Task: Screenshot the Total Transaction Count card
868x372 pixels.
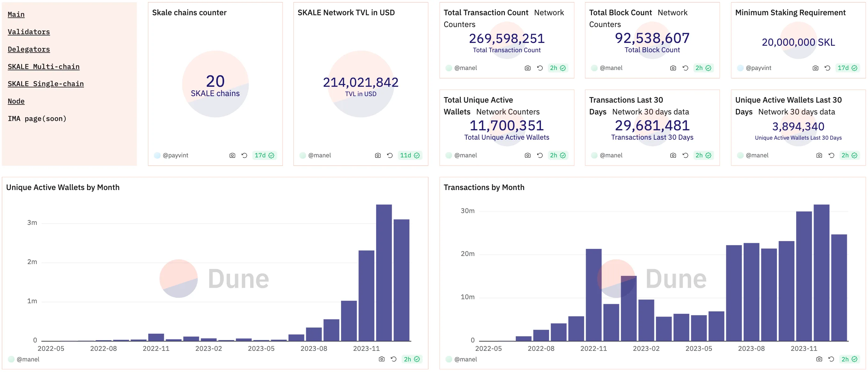Action: click(x=528, y=68)
